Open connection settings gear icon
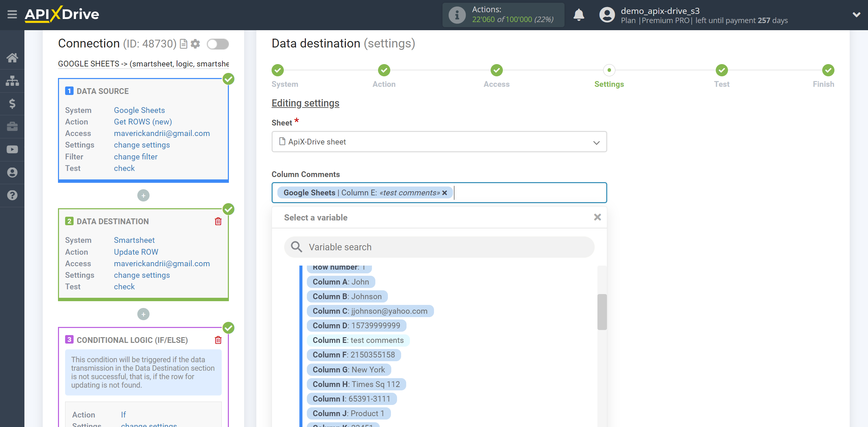Viewport: 868px width, 427px height. (x=195, y=44)
